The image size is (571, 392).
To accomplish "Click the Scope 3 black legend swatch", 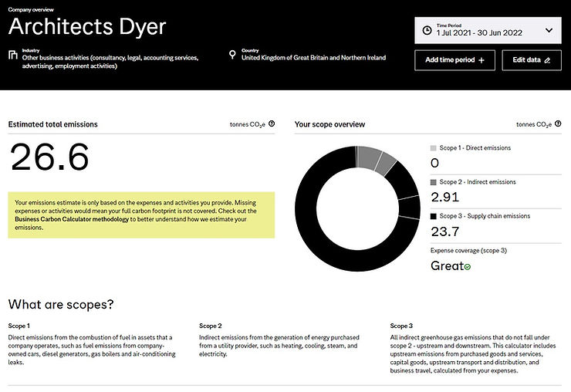I will pos(434,216).
